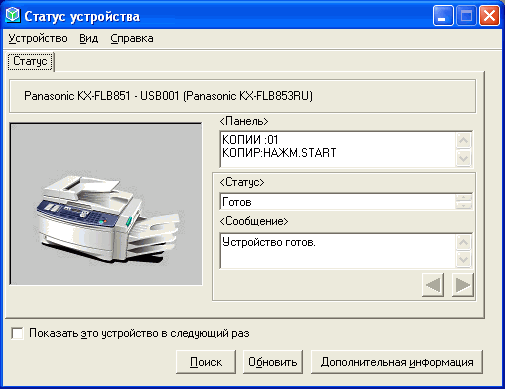Open the Устройство menu
Viewport: 512px width, 389px height.
pyautogui.click(x=38, y=39)
